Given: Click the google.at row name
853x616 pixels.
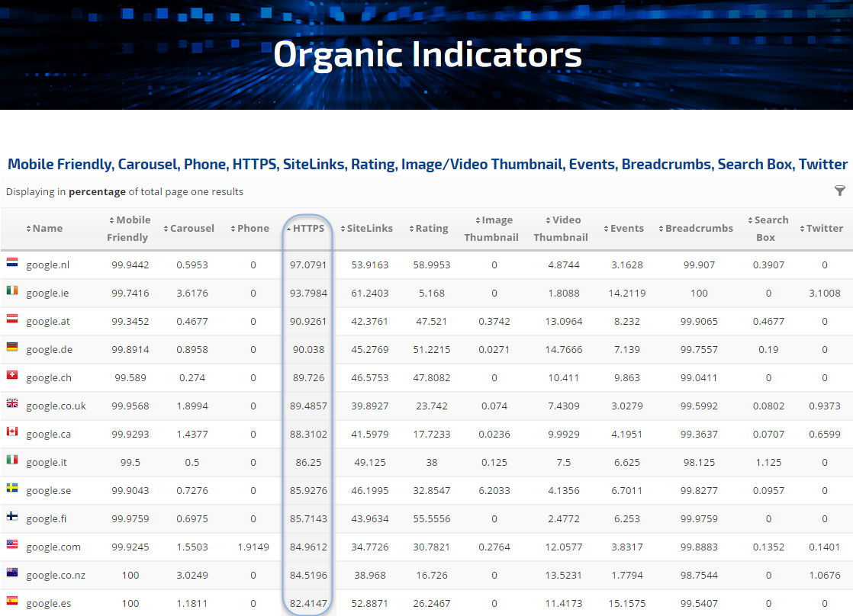Looking at the screenshot, I should click(48, 322).
